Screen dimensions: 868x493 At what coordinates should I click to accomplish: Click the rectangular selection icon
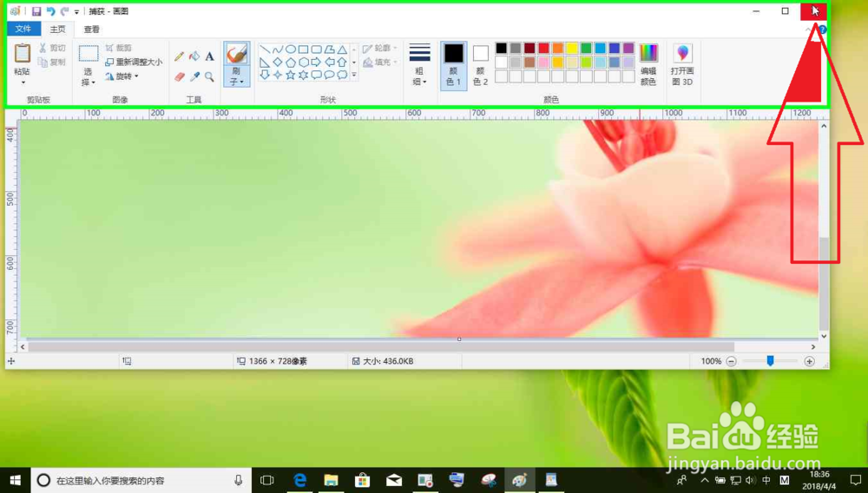click(88, 54)
